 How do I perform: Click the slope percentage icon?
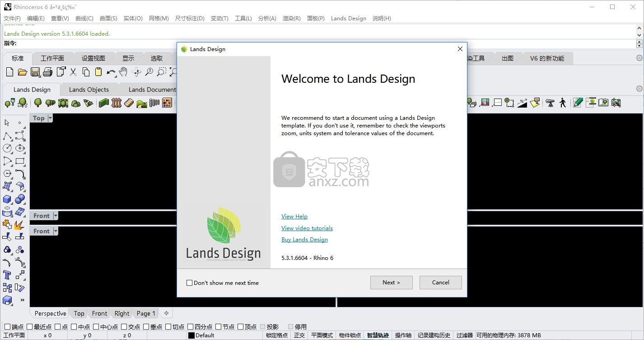pos(522,103)
